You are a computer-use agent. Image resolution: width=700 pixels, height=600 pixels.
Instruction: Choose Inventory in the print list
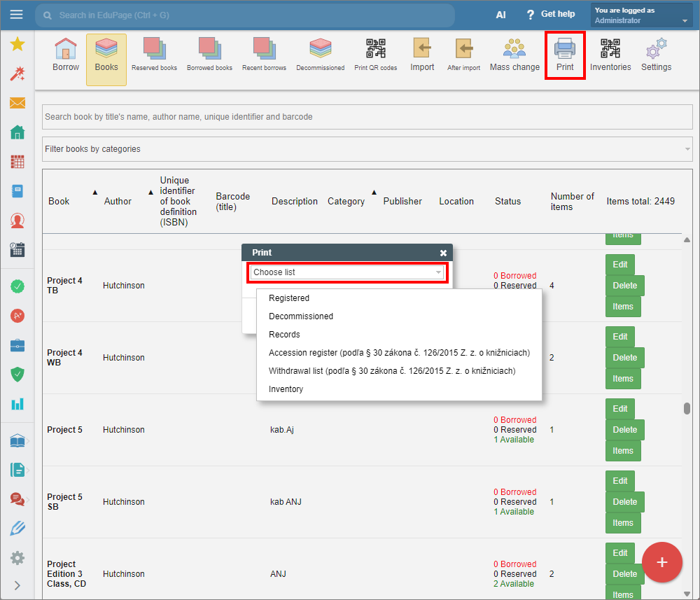coord(286,389)
